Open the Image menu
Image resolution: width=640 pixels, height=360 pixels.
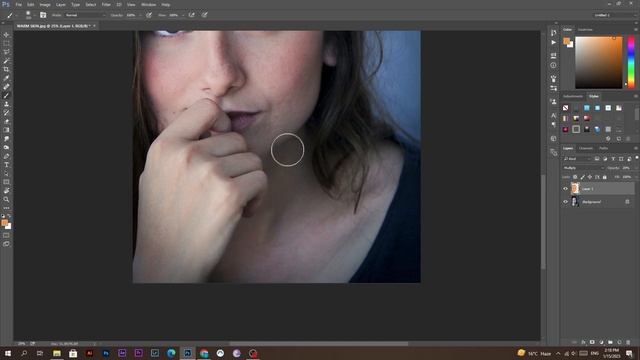click(x=45, y=4)
